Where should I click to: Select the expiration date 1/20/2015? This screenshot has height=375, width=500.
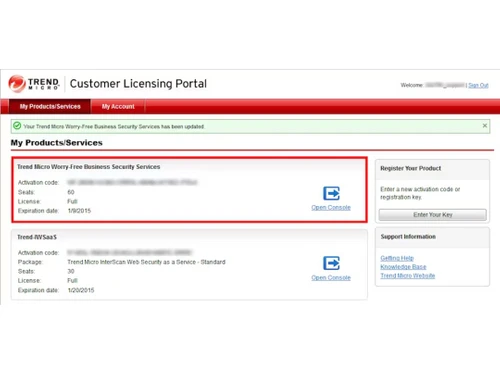coord(81,290)
